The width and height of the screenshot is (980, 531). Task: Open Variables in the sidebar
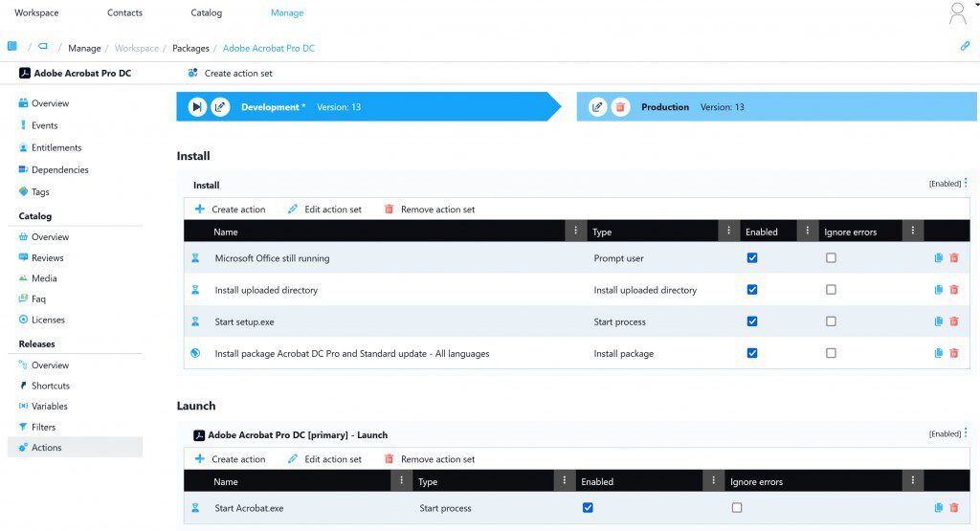50,406
